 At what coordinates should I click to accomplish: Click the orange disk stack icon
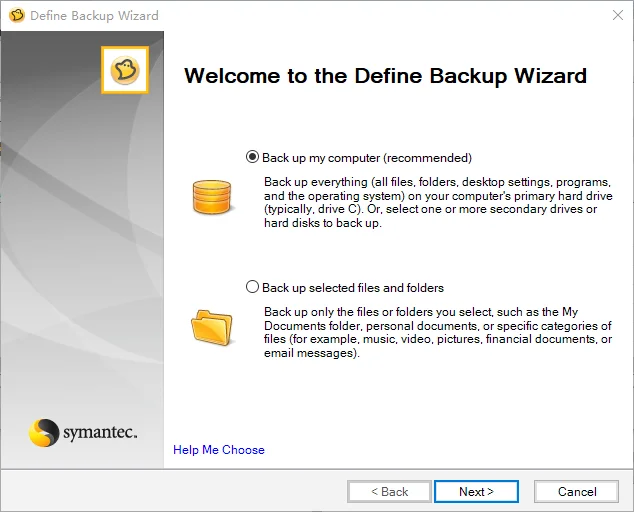point(212,197)
